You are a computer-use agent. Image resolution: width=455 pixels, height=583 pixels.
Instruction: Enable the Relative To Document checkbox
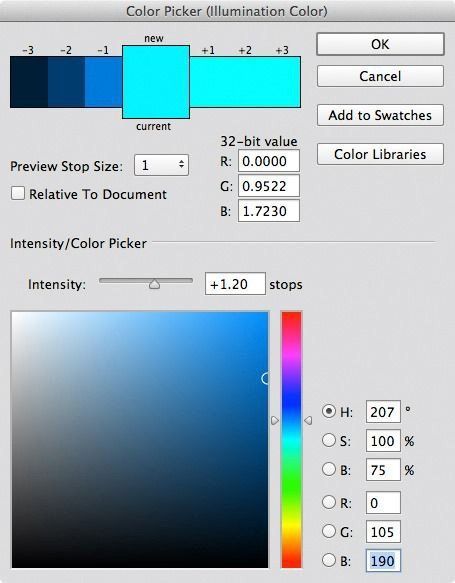pos(18,194)
